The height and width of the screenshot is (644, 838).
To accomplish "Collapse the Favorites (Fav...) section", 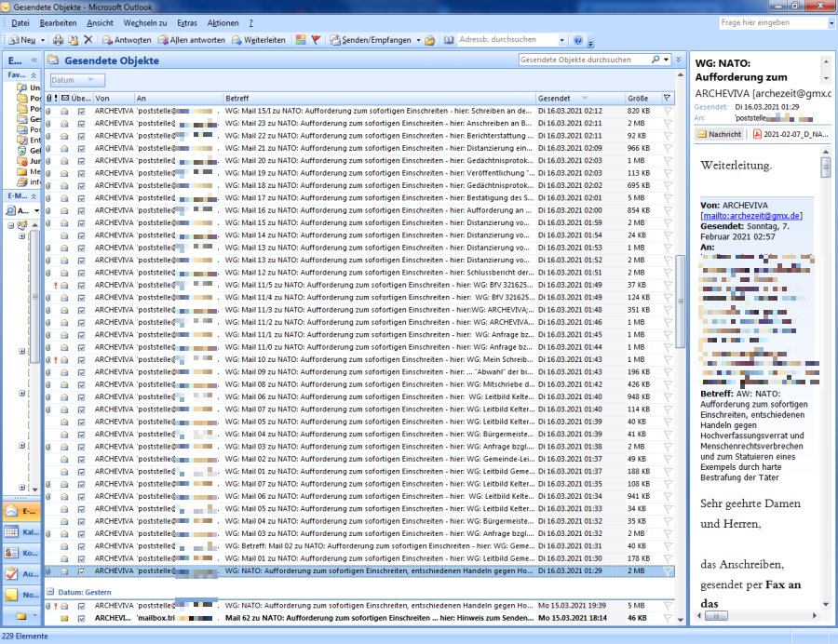I will (34, 75).
